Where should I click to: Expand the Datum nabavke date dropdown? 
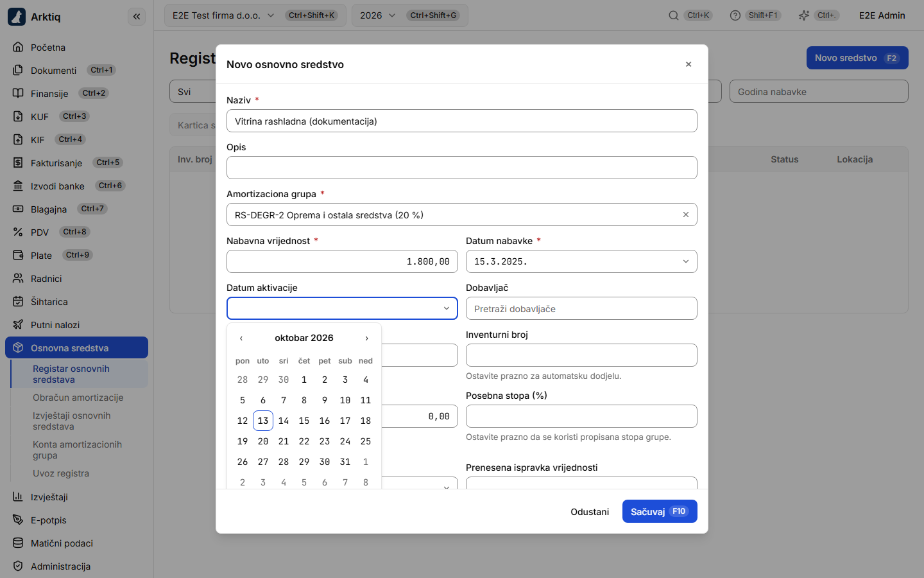point(686,261)
